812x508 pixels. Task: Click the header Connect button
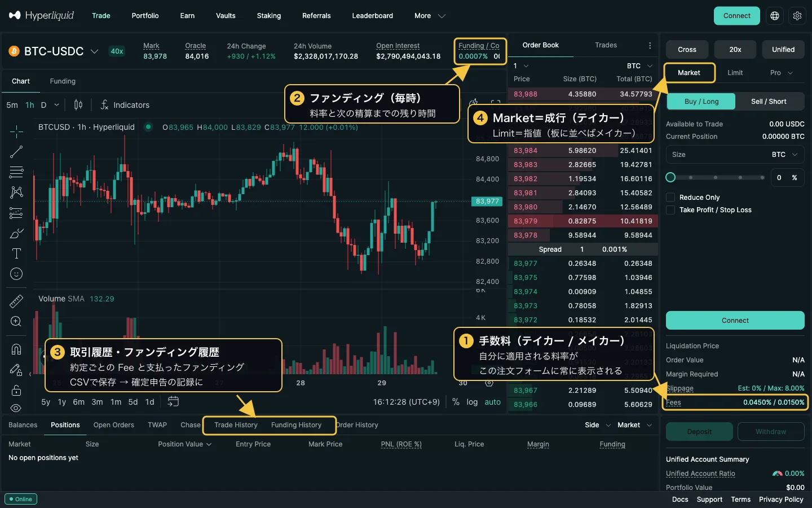pyautogui.click(x=736, y=16)
